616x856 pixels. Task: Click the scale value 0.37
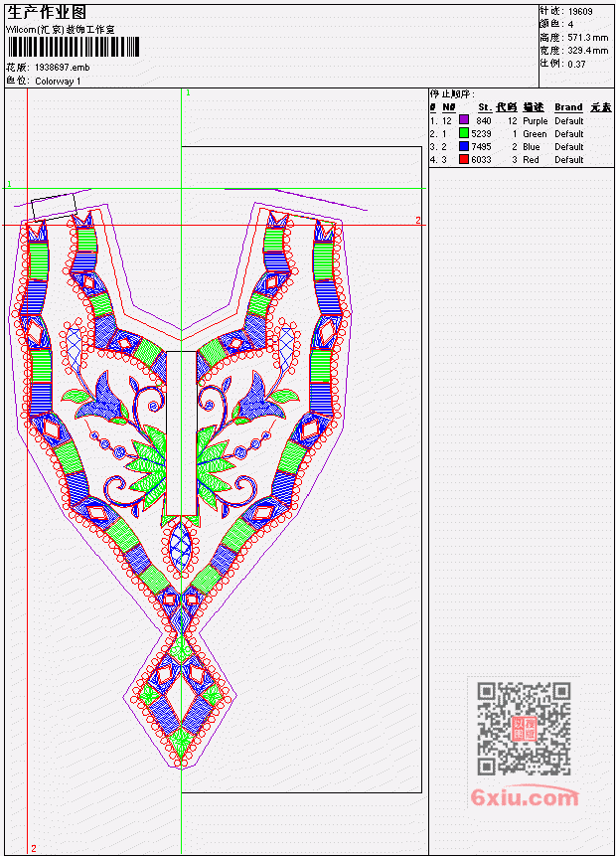point(576,64)
